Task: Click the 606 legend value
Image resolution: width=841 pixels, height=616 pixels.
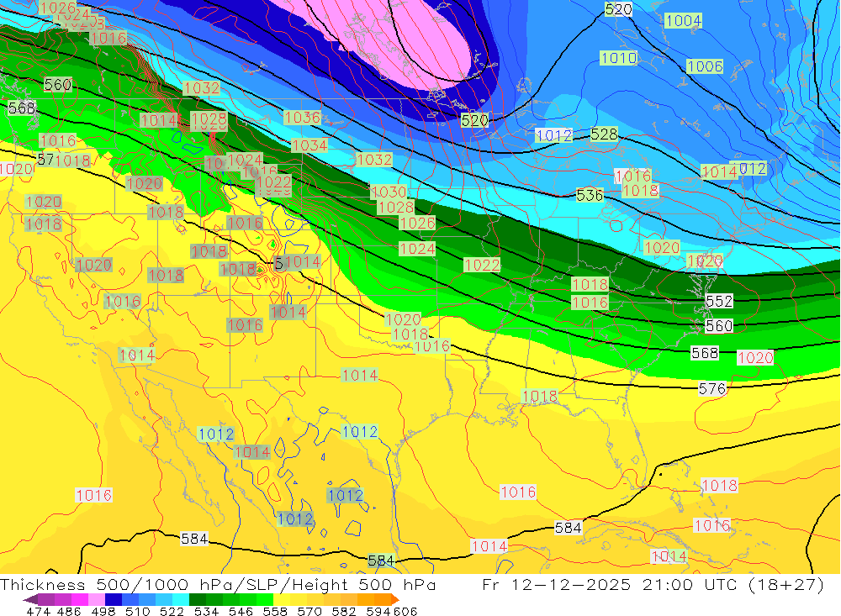Action: coord(405,611)
